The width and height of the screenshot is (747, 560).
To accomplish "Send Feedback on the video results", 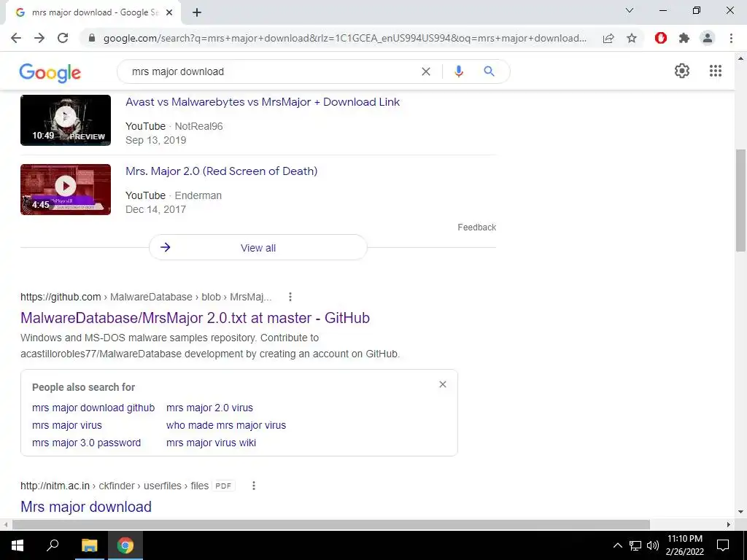I will pos(477,227).
